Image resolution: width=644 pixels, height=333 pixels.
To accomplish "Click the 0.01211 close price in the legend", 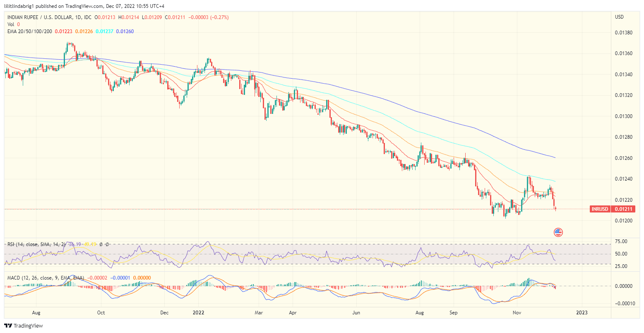I will tap(174, 17).
